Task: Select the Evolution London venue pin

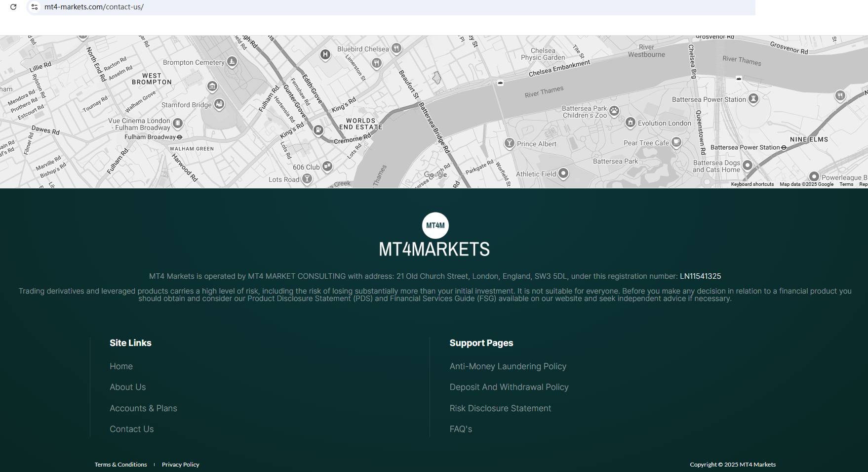Action: coord(631,123)
